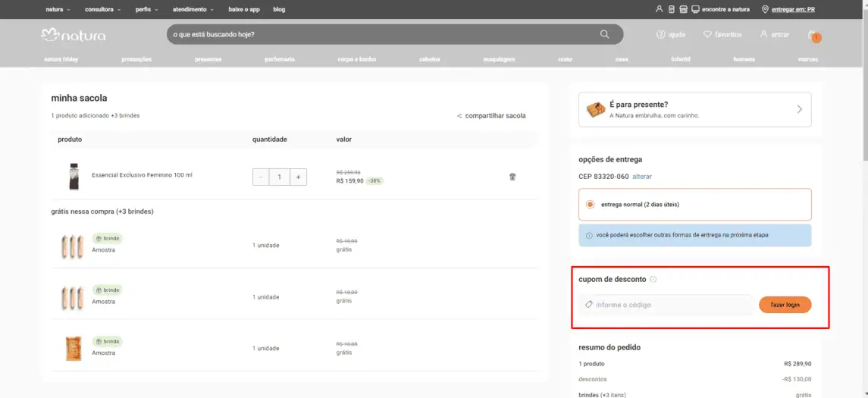The image size is (868, 398).
Task: Increase quantity with plus button
Action: click(298, 177)
